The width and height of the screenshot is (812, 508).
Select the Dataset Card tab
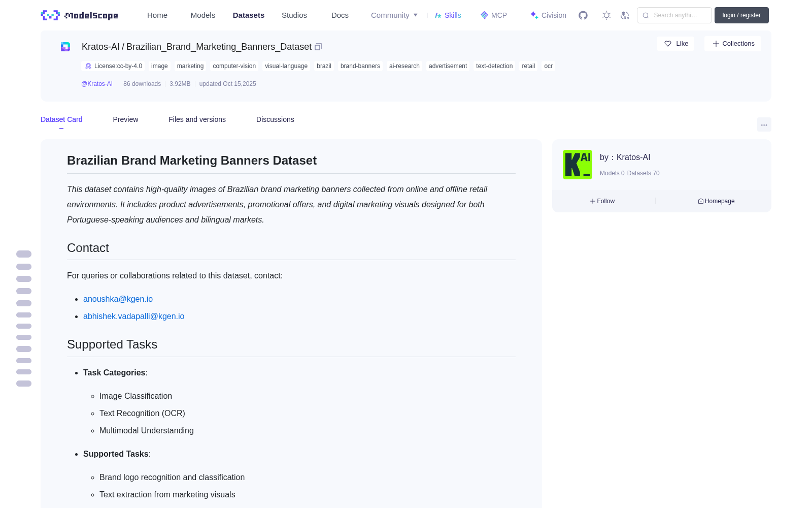click(61, 119)
